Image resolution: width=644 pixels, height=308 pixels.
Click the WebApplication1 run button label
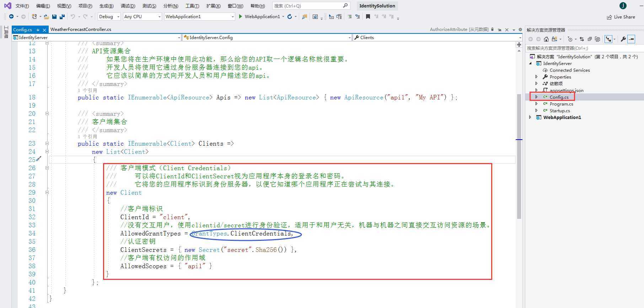[262, 17]
